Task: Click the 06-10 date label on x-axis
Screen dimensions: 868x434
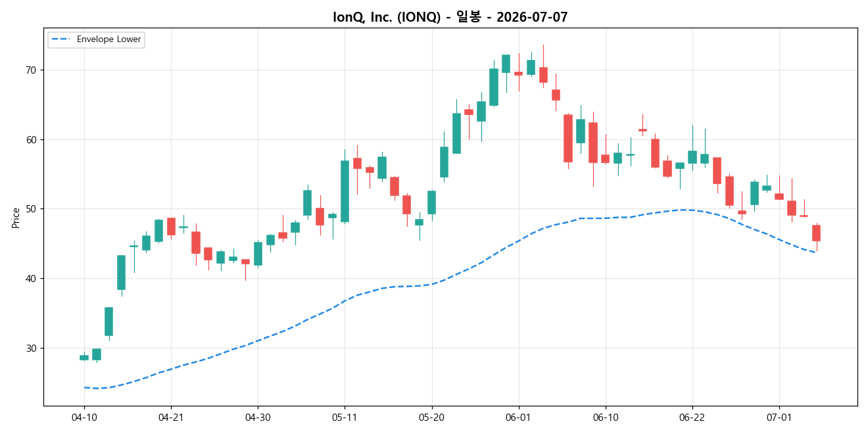Action: tap(606, 417)
